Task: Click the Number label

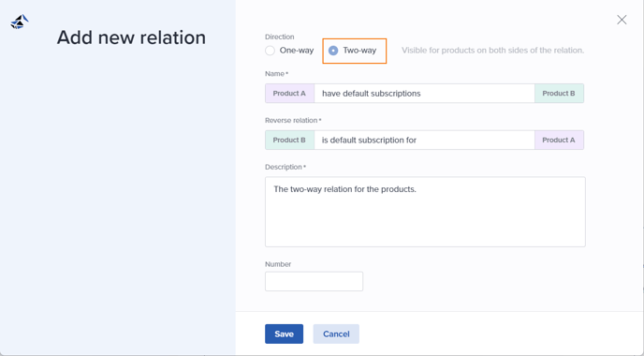Action: tap(278, 264)
